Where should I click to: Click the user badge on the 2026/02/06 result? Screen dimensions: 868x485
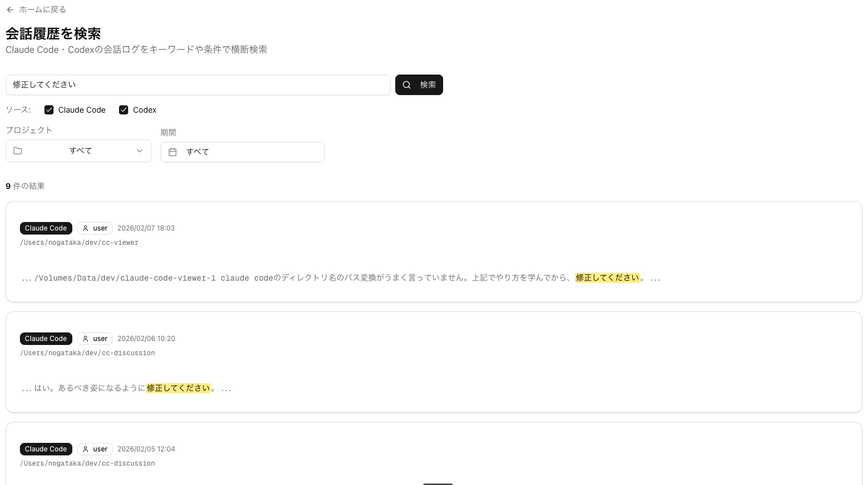click(x=95, y=339)
